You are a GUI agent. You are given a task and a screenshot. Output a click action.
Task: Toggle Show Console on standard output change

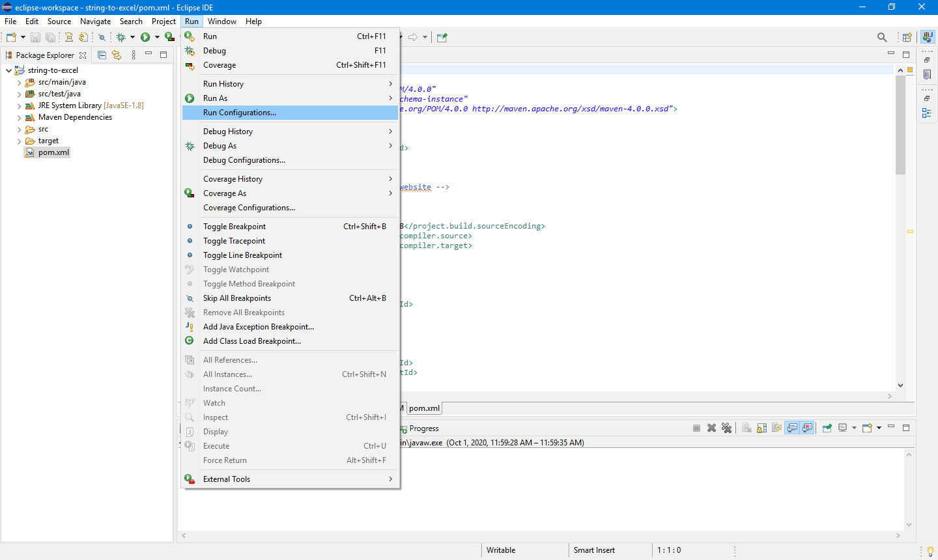click(792, 428)
